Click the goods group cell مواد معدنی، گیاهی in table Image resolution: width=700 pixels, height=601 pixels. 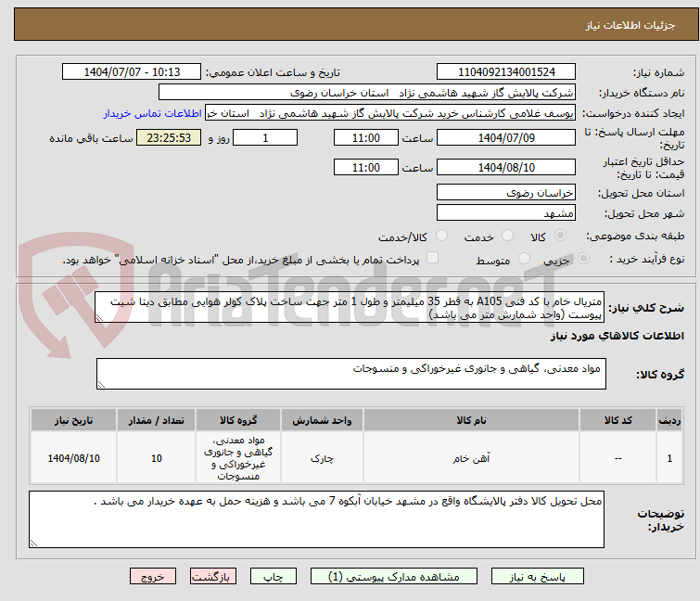(238, 458)
